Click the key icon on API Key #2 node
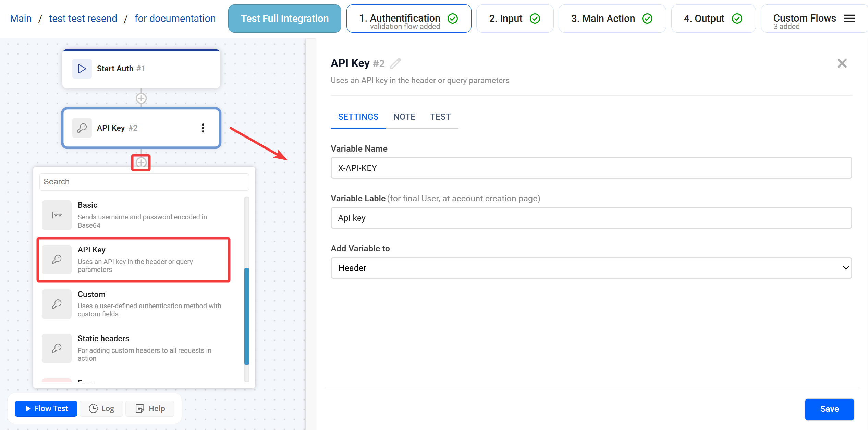 [x=82, y=128]
